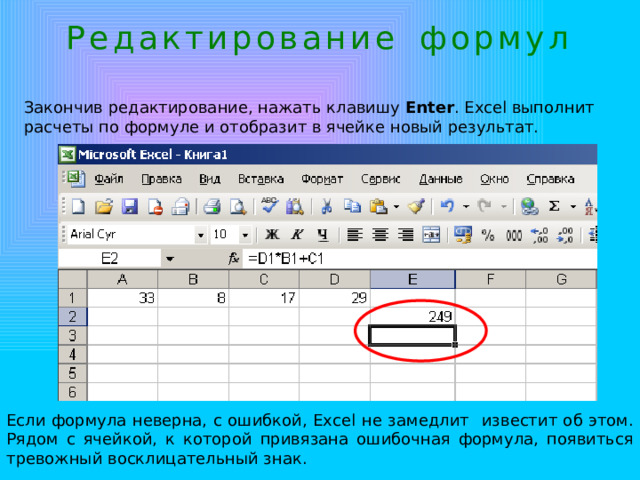
Task: Click the Name Box showing E2
Action: click(x=109, y=258)
